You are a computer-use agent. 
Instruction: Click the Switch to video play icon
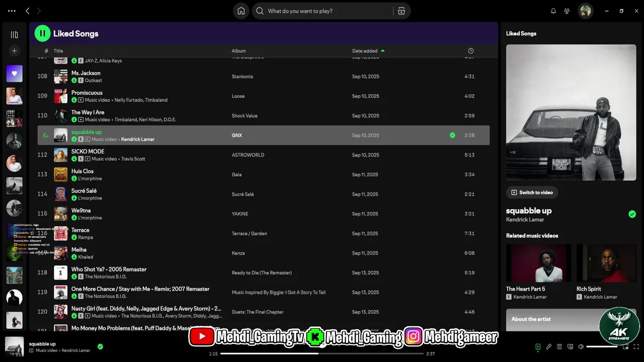tap(514, 193)
